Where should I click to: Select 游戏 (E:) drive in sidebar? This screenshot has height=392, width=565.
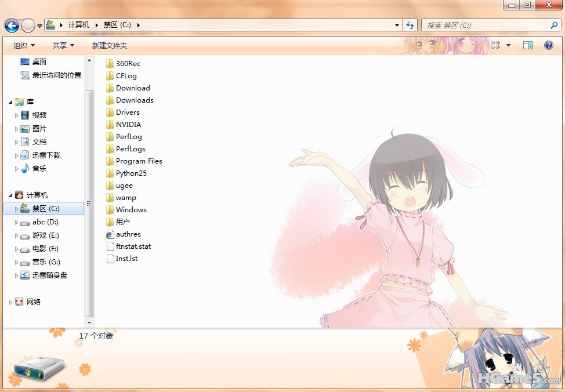(45, 235)
